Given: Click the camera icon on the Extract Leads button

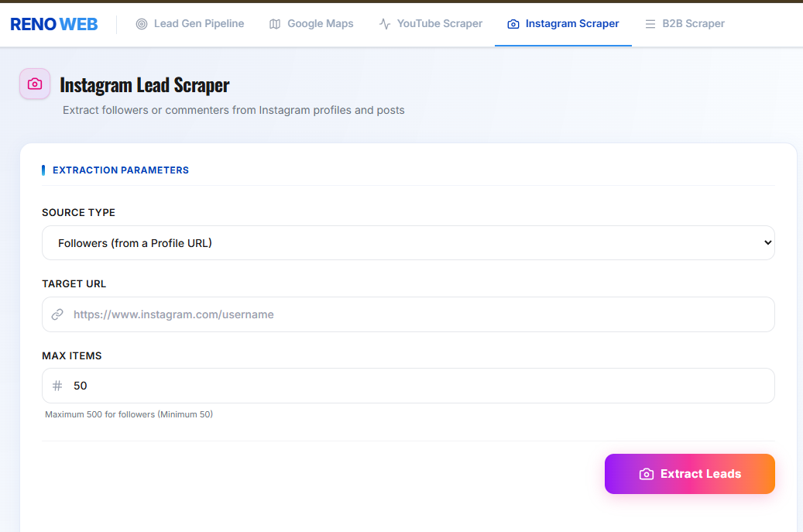Looking at the screenshot, I should [x=647, y=474].
